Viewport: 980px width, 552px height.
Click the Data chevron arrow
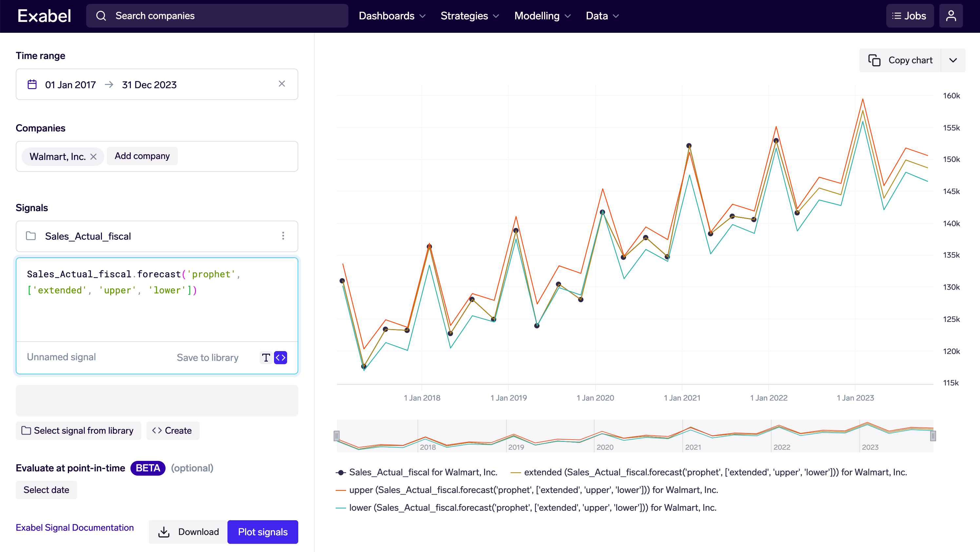pyautogui.click(x=616, y=16)
